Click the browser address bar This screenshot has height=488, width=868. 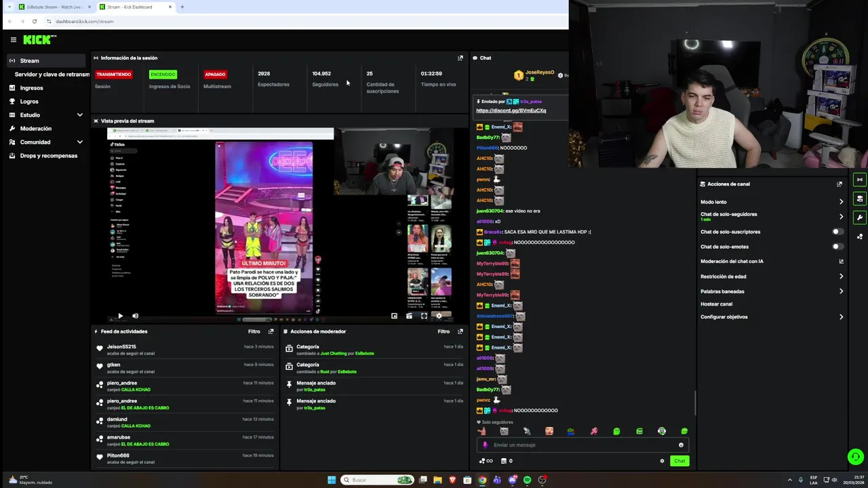click(x=305, y=21)
